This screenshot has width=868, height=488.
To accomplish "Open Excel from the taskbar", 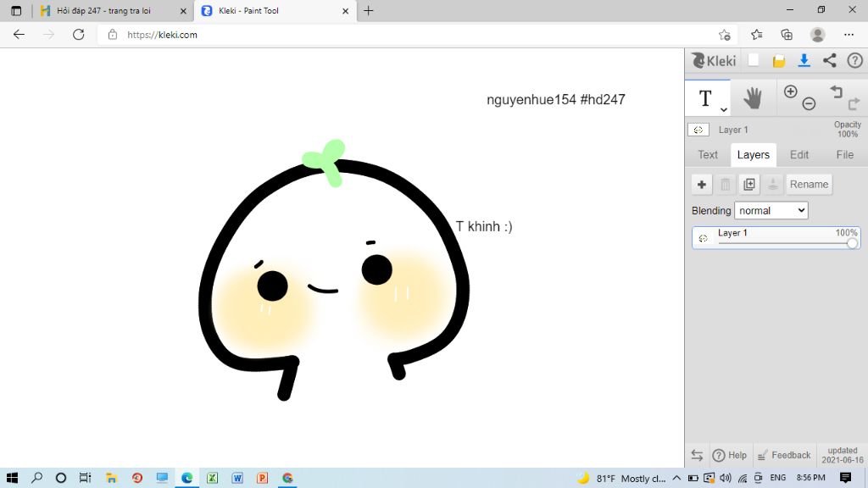I will (x=212, y=478).
